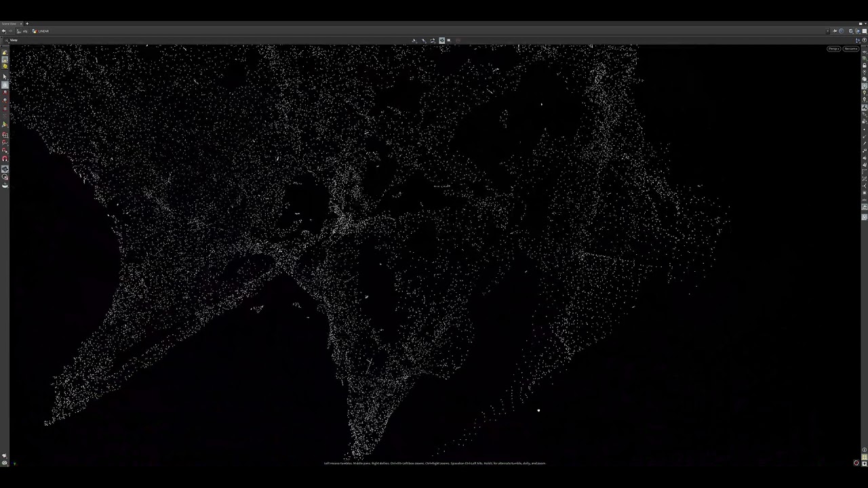Go back in network path history
Viewport: 868px width, 488px height.
point(3,31)
